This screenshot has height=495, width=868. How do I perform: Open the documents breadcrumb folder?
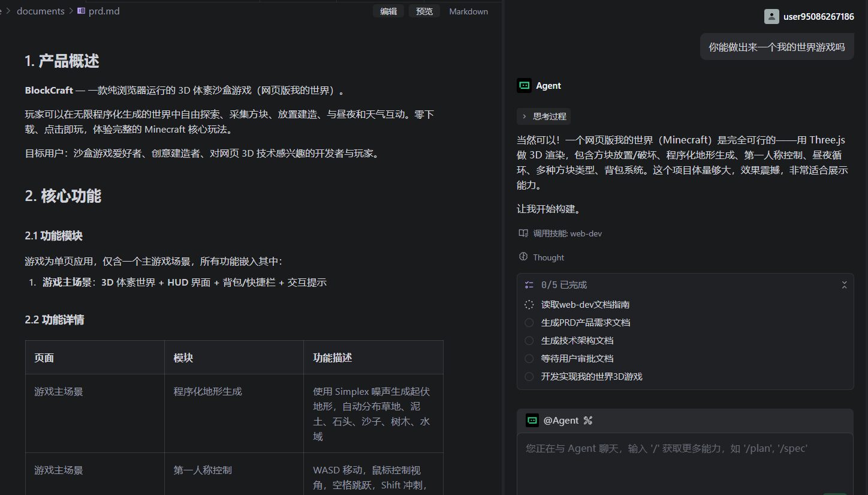41,11
